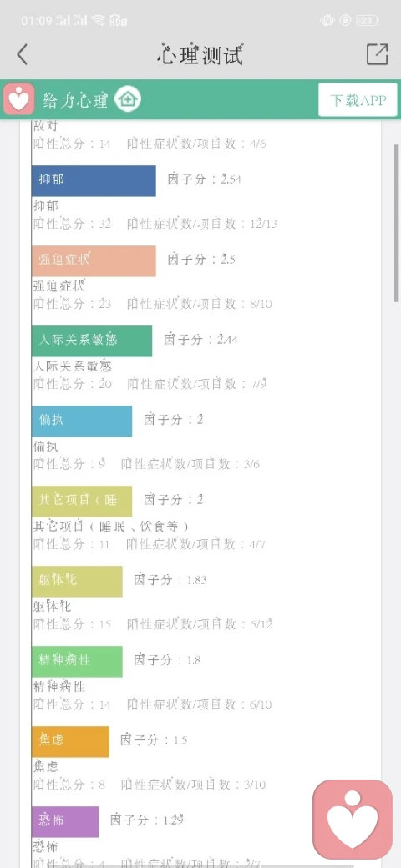This screenshot has height=868, width=401.
Task: Tap the green home icon in banner
Action: click(x=128, y=99)
